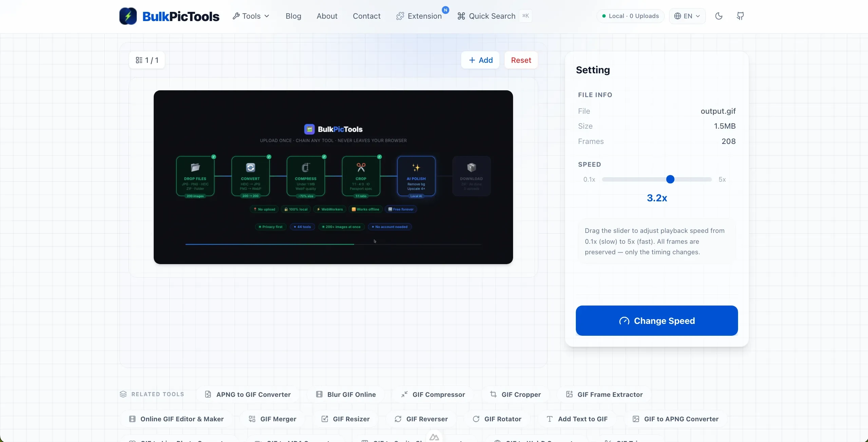The width and height of the screenshot is (868, 442).
Task: Click the Add Text to GIF T icon
Action: click(x=550, y=419)
